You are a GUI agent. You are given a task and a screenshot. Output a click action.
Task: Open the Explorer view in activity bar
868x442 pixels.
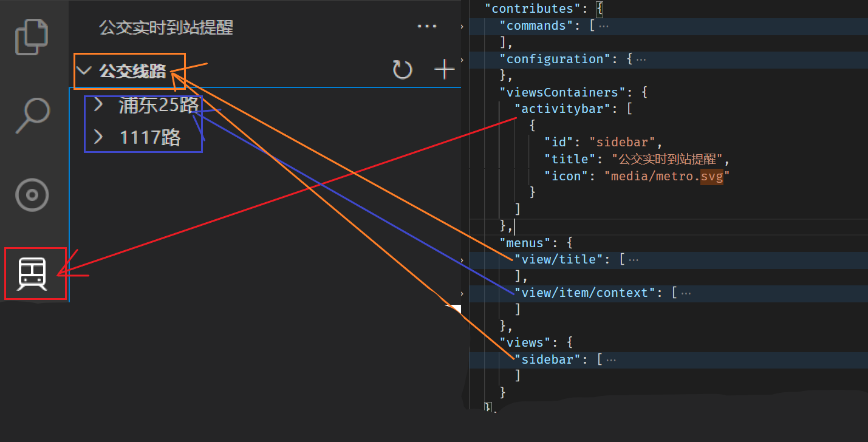[31, 36]
